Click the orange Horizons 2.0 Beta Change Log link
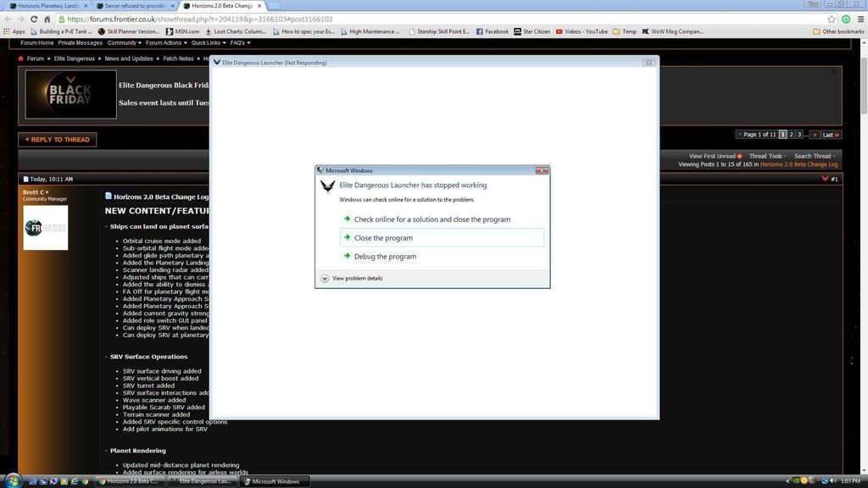 (x=798, y=164)
